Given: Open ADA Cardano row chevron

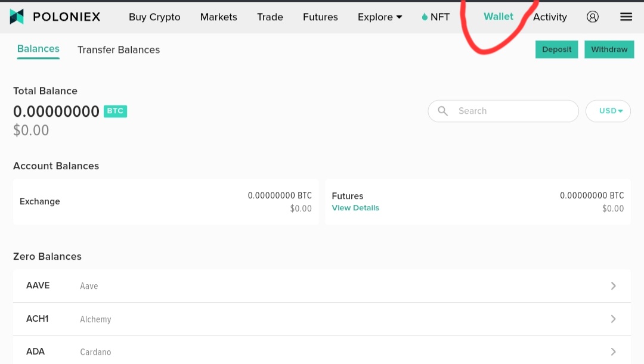Looking at the screenshot, I should [613, 351].
